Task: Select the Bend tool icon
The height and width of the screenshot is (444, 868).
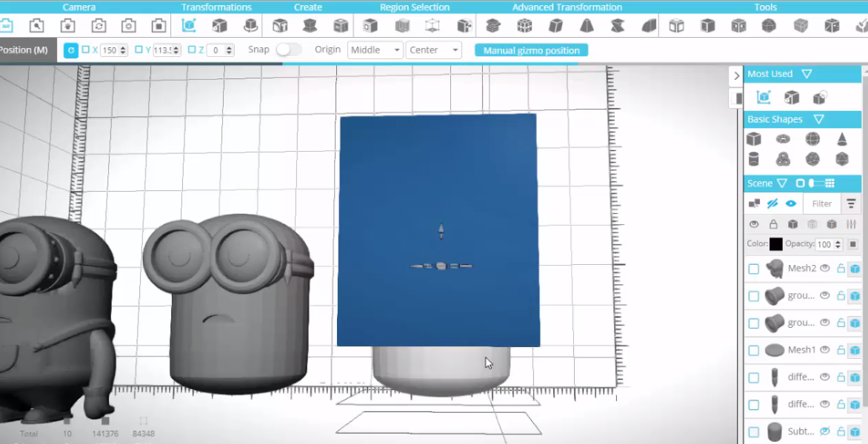Action: pos(649,25)
